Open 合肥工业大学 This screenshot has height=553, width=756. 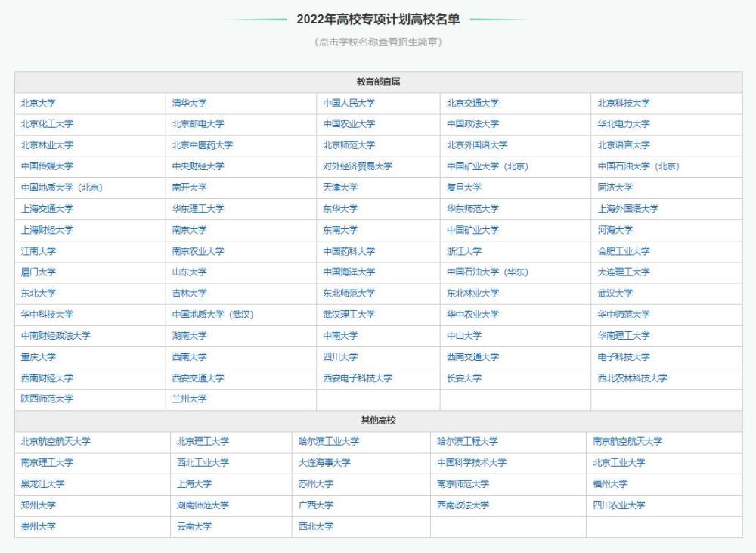[x=624, y=251]
